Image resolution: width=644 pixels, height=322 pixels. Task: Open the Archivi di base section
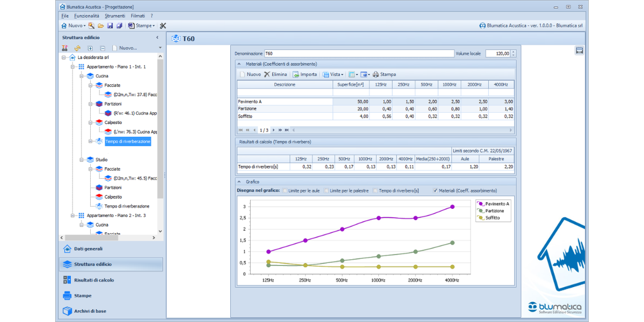(90, 311)
